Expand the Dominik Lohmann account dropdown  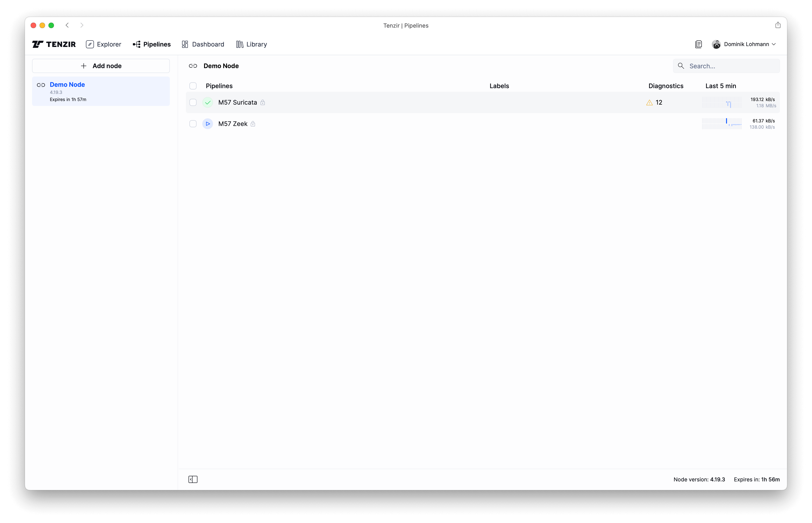tap(774, 44)
